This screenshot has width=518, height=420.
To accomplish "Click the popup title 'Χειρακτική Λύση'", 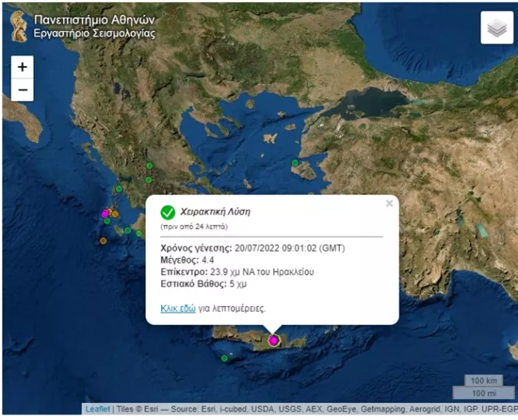I will pos(215,212).
